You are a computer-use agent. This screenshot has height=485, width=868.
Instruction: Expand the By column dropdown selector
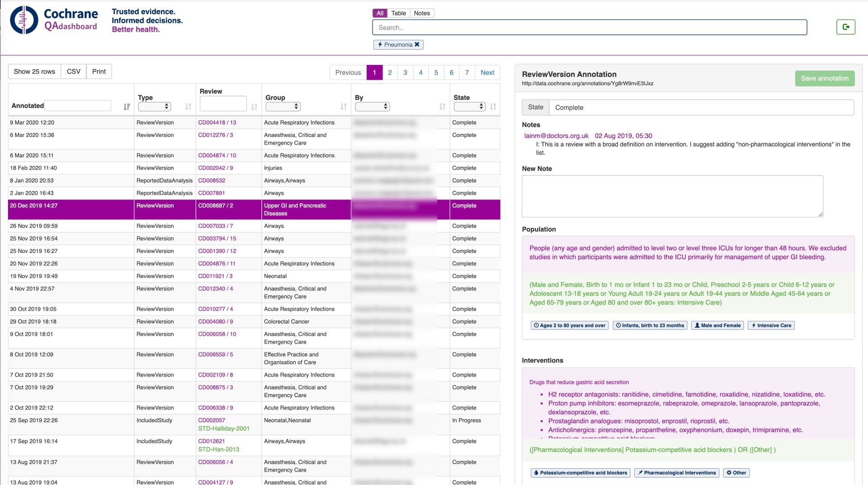click(372, 107)
